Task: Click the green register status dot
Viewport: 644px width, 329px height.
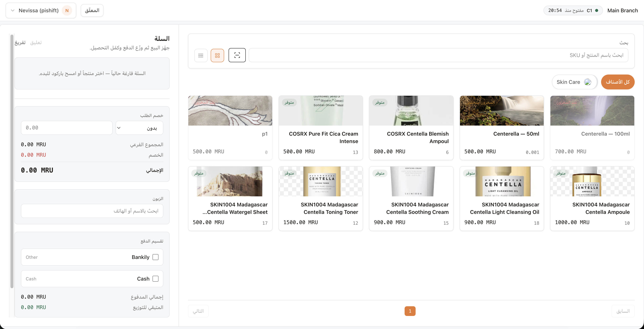Action: (597, 10)
